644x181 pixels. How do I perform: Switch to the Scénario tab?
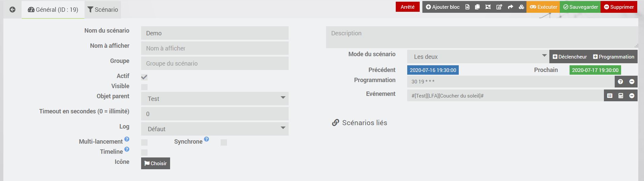(103, 9)
